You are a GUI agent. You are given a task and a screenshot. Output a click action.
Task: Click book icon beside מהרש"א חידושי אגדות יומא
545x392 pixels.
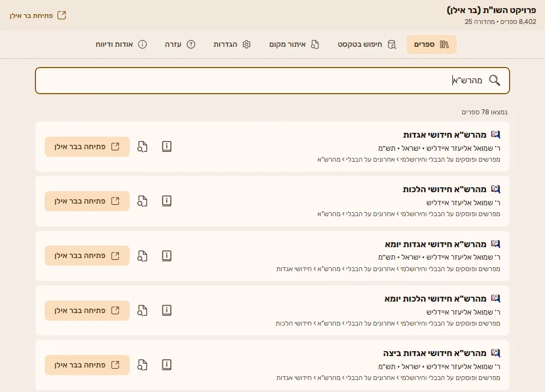click(495, 244)
